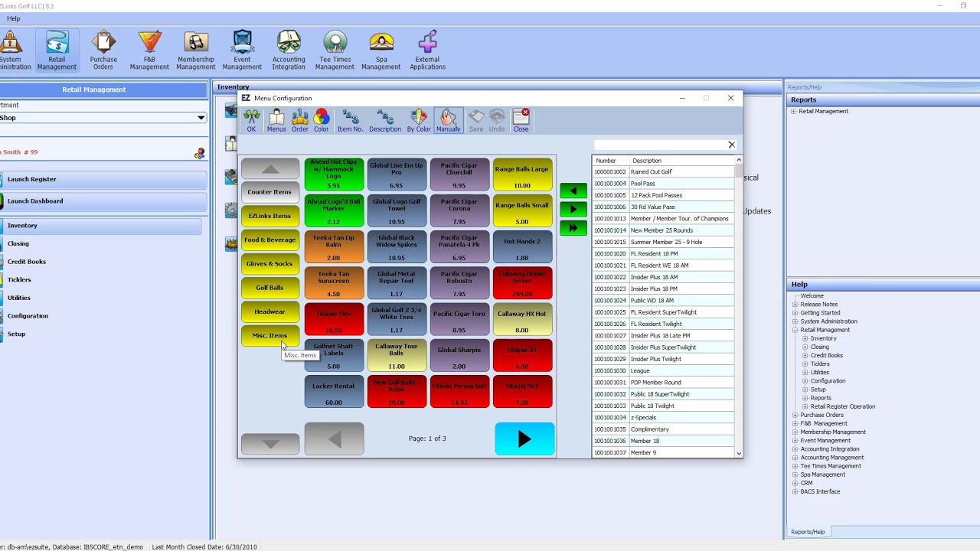
Task: Click the Order toolbar icon
Action: 299,121
